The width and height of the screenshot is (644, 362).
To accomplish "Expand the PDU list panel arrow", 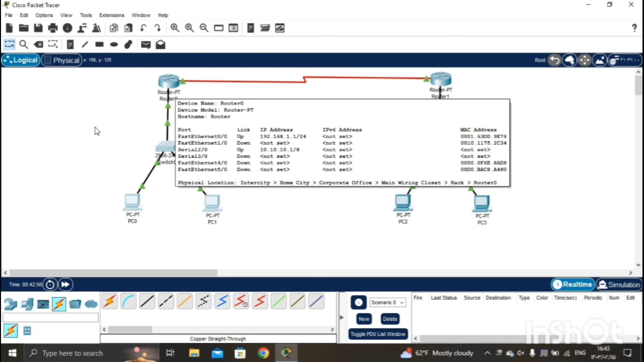I will pyautogui.click(x=341, y=317).
